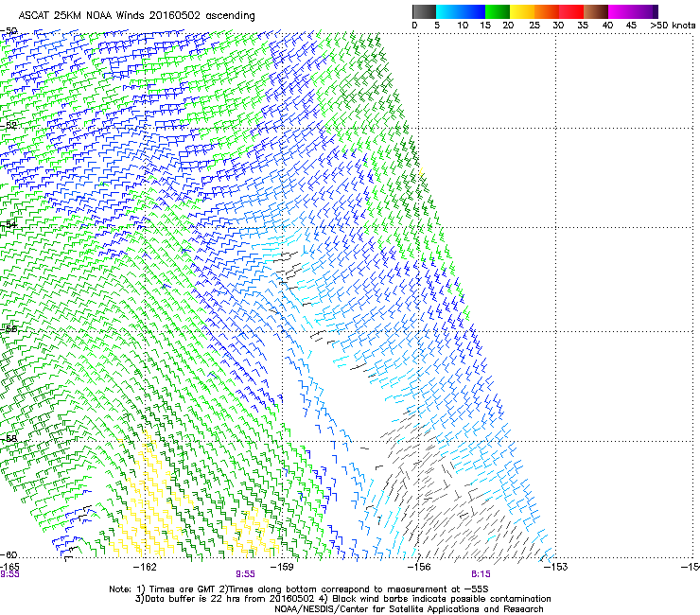Click the yellow 20-25 knots color segment

point(522,11)
